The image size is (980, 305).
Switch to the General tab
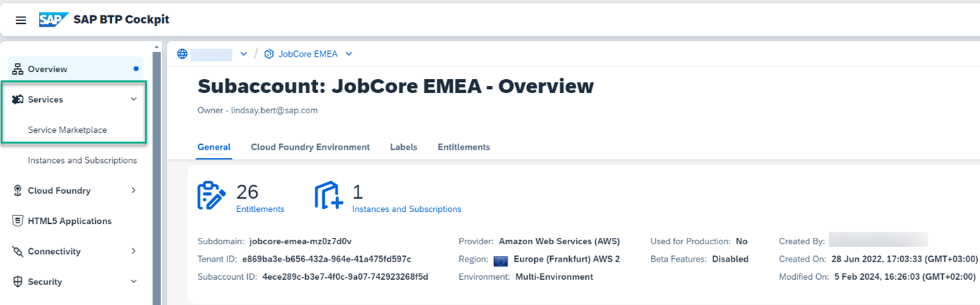point(214,147)
